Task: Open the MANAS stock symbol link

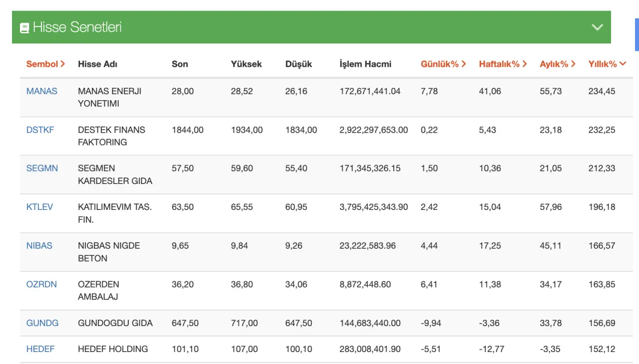Action: tap(42, 91)
